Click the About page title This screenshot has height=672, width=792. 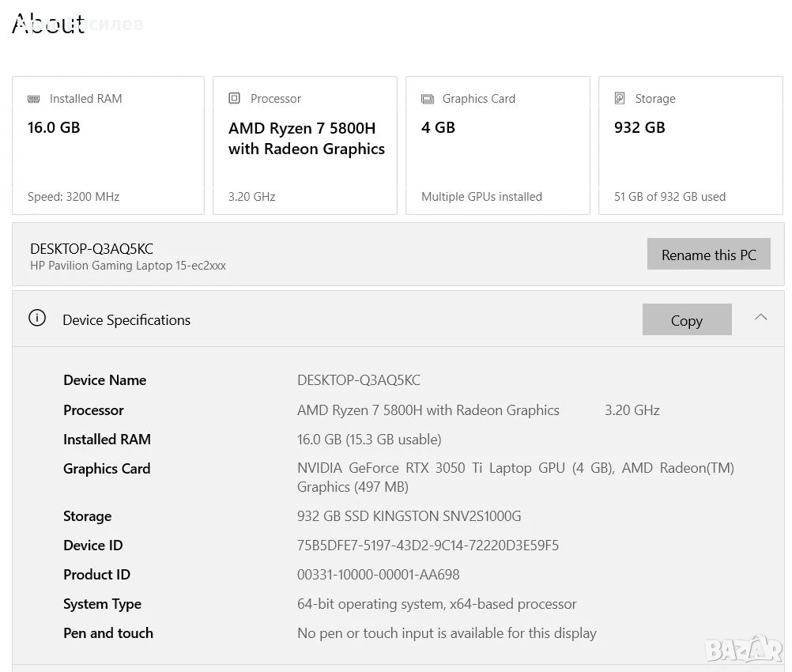pos(48,24)
